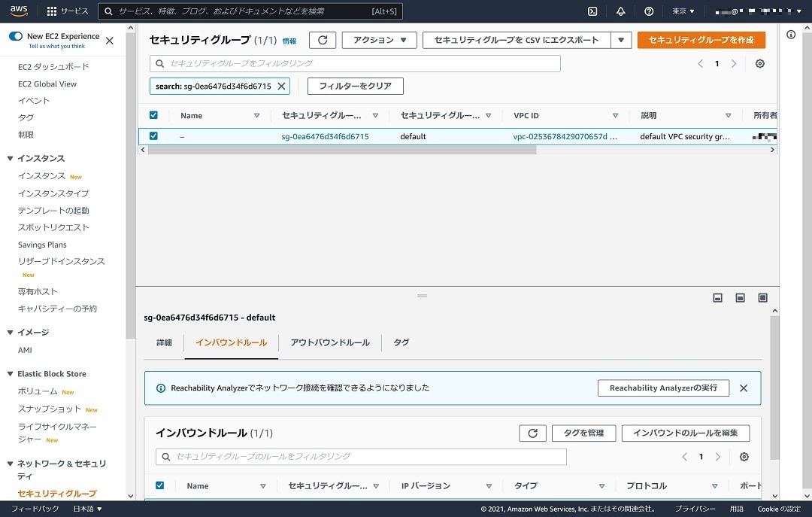Viewport: 812px width, 517px height.
Task: Click the pane divider handle
Action: click(x=422, y=296)
